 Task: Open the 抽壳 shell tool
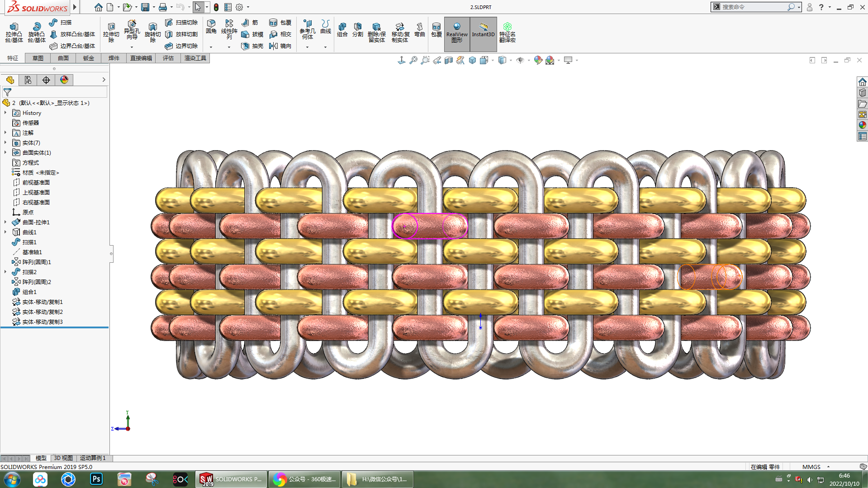pos(252,46)
